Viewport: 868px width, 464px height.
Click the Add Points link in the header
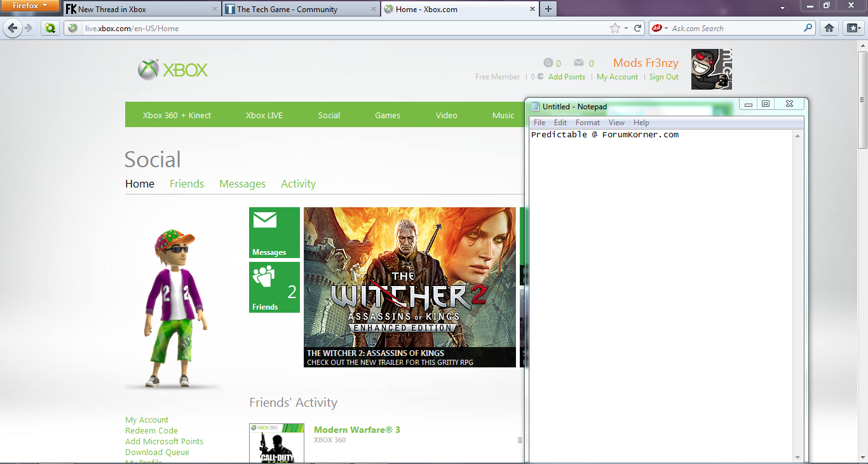567,77
